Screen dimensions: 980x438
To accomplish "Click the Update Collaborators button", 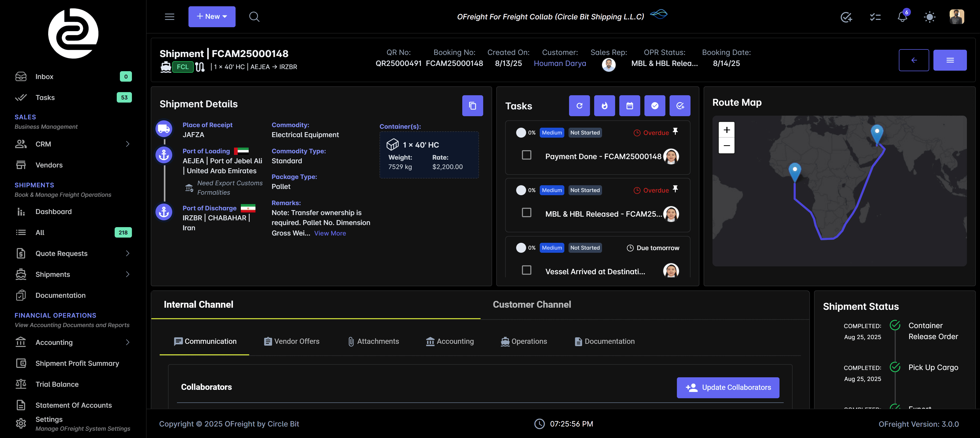I will point(728,388).
